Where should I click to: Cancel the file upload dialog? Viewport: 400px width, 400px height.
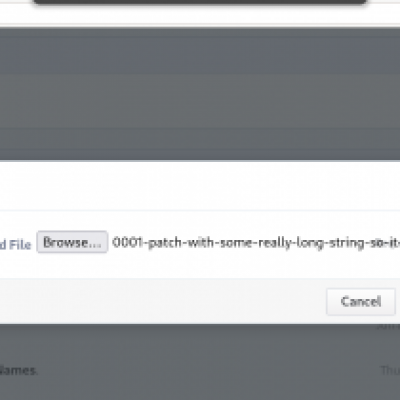(361, 302)
